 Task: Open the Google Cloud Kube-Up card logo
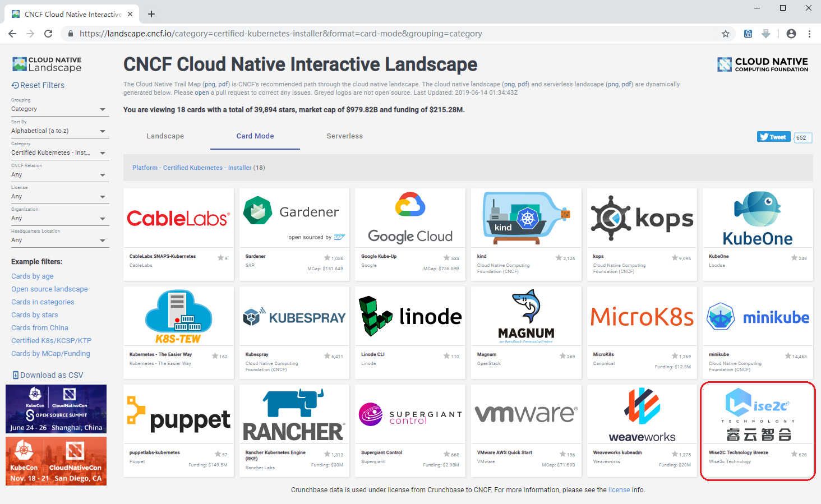click(410, 218)
